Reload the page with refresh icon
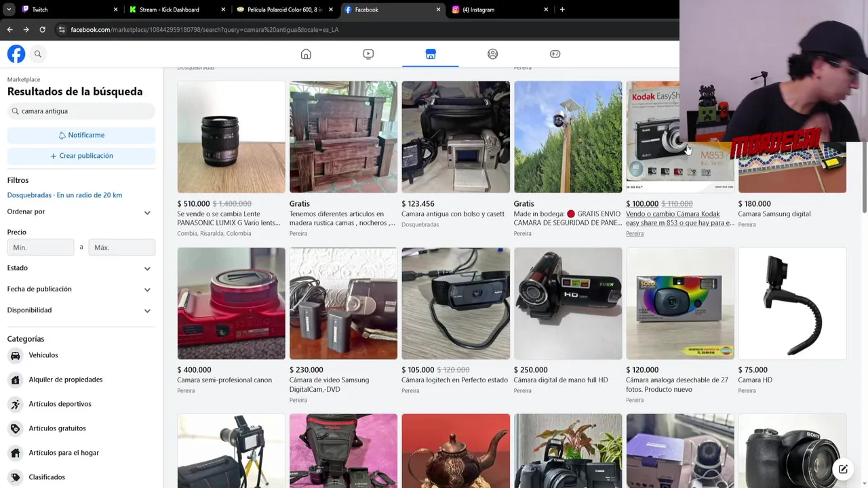 (42, 30)
